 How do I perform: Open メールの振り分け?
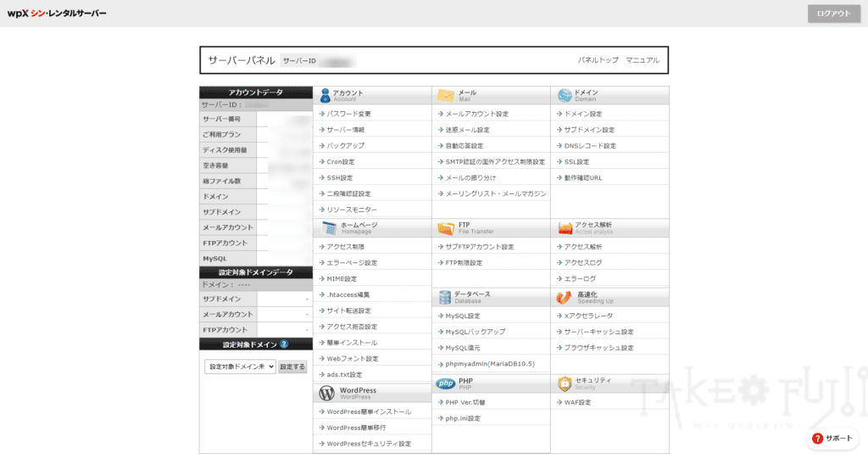click(x=470, y=178)
